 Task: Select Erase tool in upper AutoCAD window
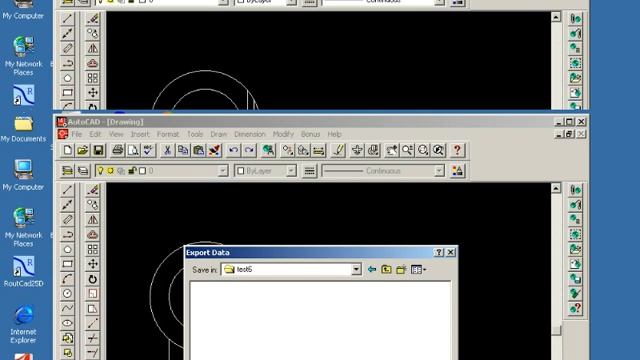[93, 18]
